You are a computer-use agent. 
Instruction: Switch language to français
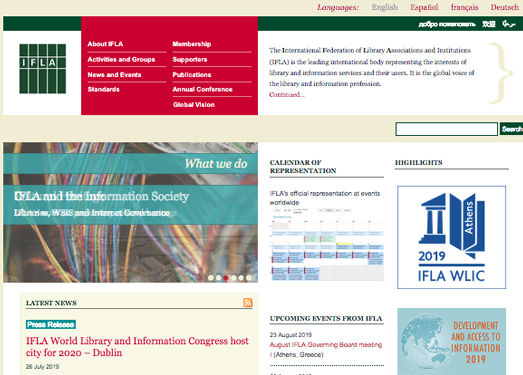[464, 7]
